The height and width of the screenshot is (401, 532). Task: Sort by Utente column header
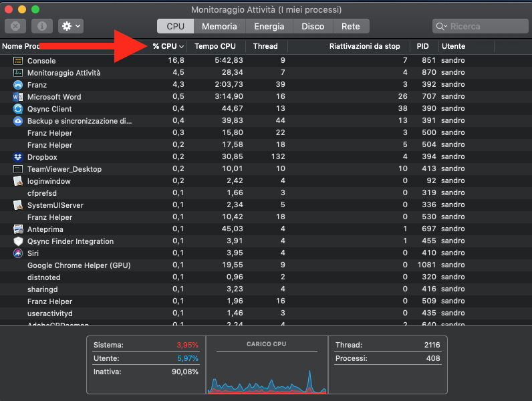(x=453, y=46)
